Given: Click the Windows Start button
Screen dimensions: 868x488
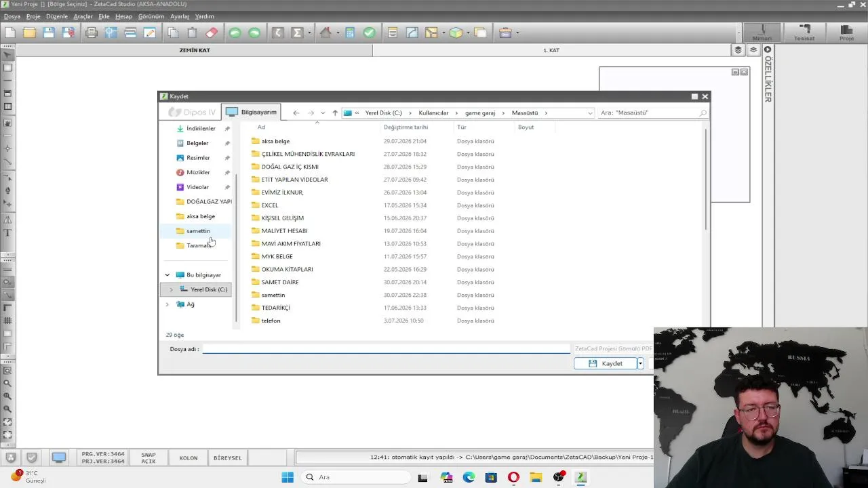Looking at the screenshot, I should pos(288,477).
